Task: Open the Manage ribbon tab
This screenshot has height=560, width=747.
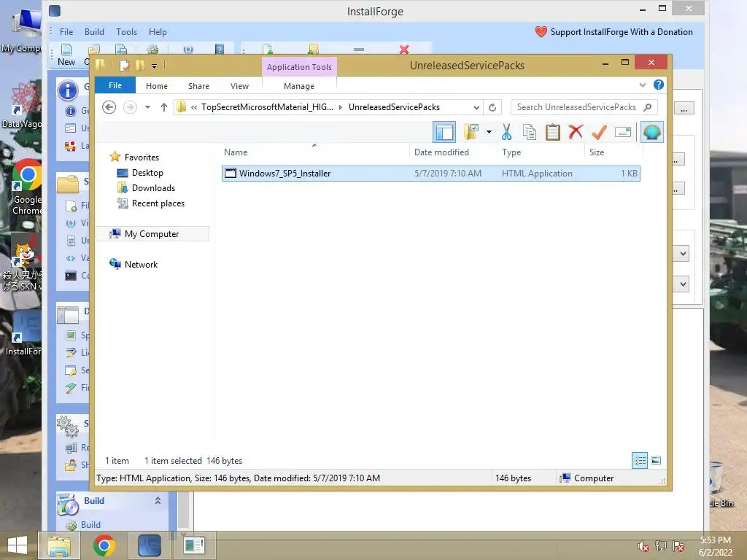Action: click(299, 86)
